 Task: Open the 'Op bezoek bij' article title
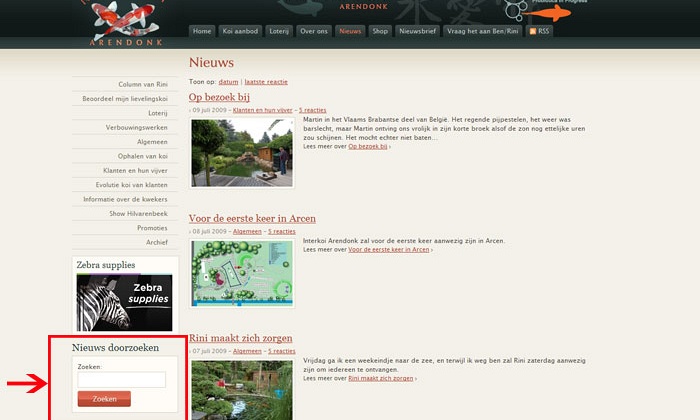[219, 97]
